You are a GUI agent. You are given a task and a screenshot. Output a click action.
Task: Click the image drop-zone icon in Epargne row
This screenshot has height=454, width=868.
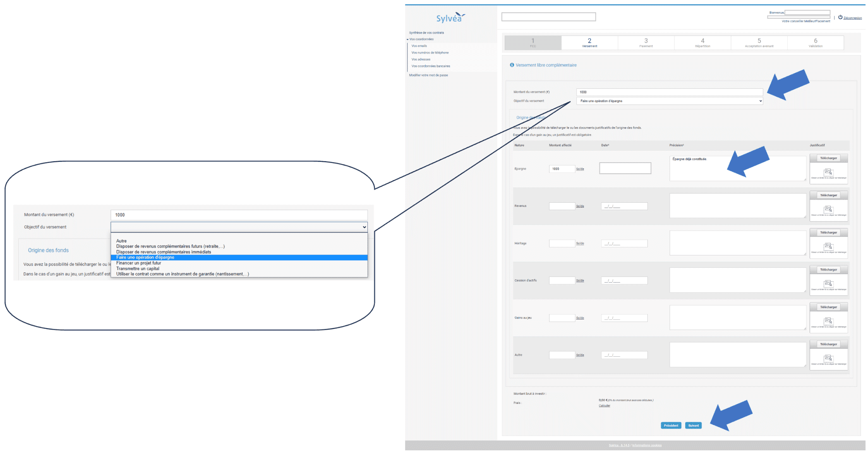[828, 172]
